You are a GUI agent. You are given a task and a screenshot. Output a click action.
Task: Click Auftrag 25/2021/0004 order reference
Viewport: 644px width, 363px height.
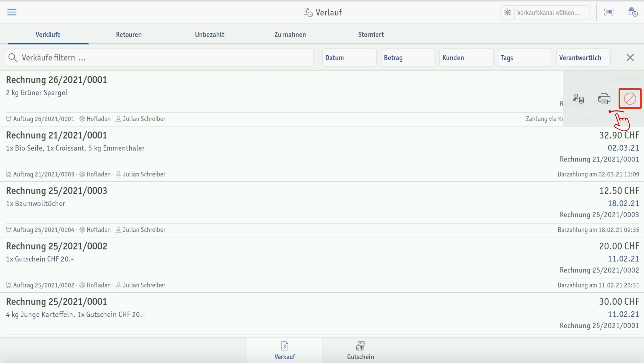(44, 230)
